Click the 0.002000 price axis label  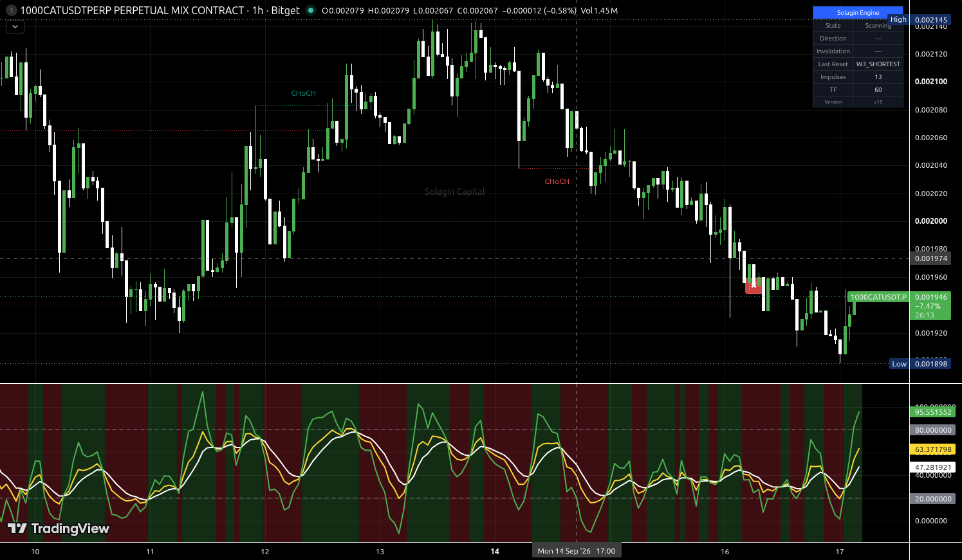tap(930, 221)
